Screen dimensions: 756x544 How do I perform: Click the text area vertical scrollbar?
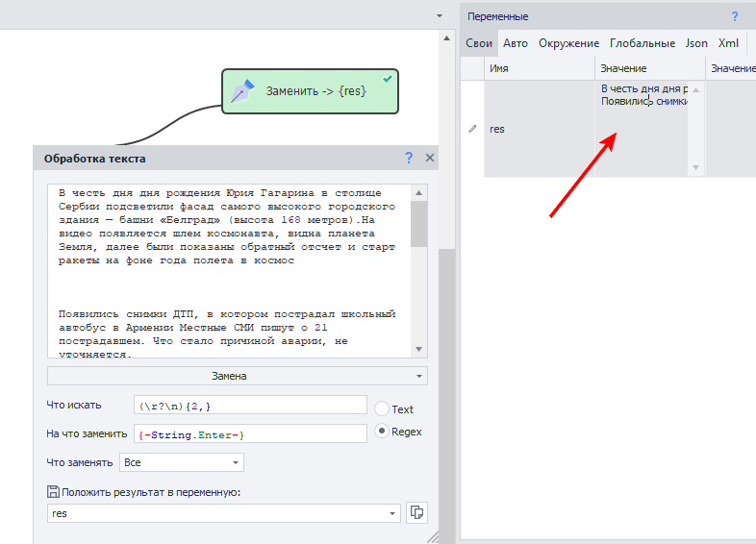point(418,269)
